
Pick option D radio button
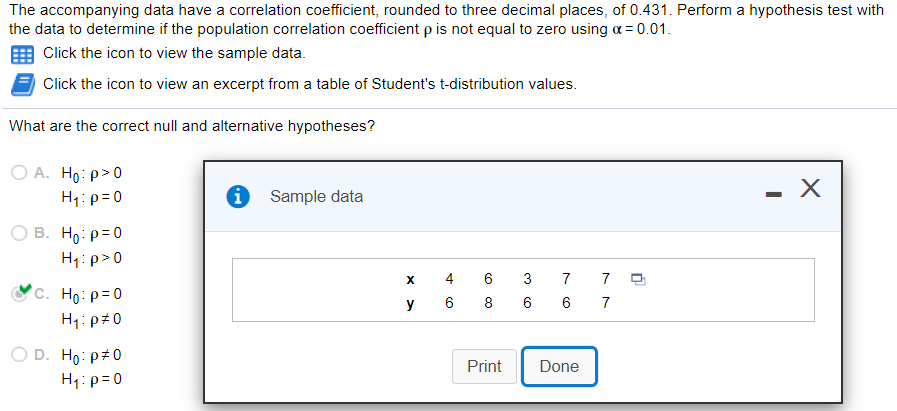click(x=21, y=355)
